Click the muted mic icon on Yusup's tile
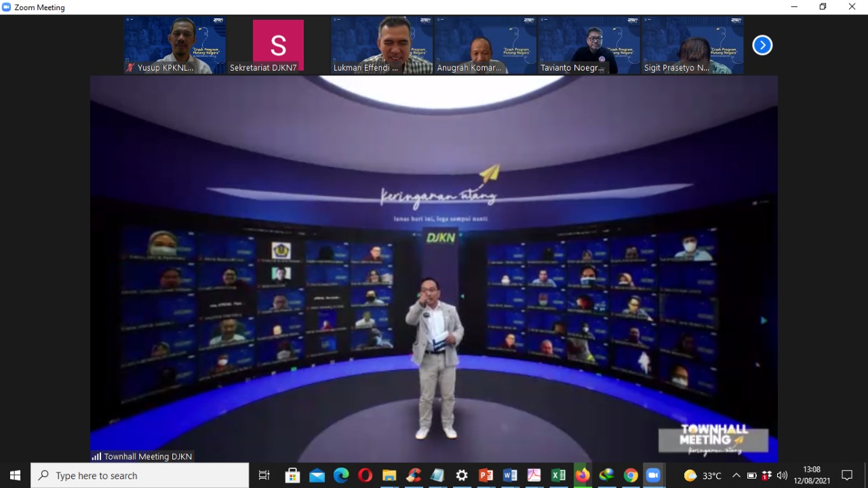This screenshot has width=868, height=488. [130, 68]
